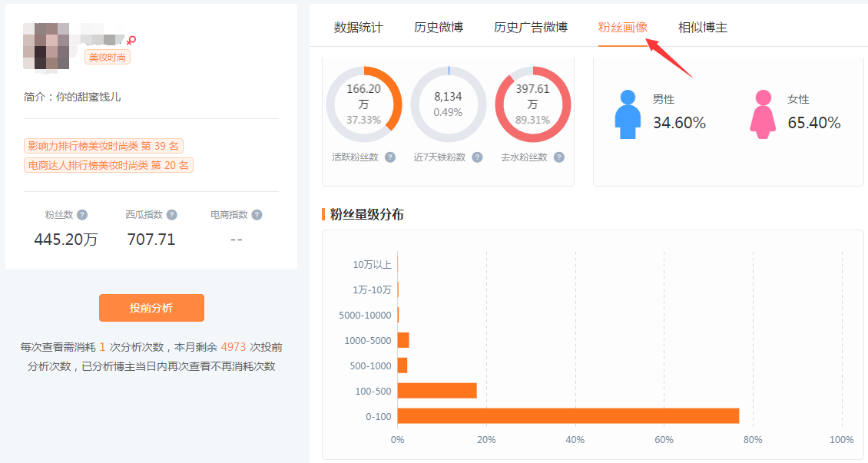The width and height of the screenshot is (868, 463).
Task: Click the 去水粉丝数 donut chart
Action: [x=532, y=104]
